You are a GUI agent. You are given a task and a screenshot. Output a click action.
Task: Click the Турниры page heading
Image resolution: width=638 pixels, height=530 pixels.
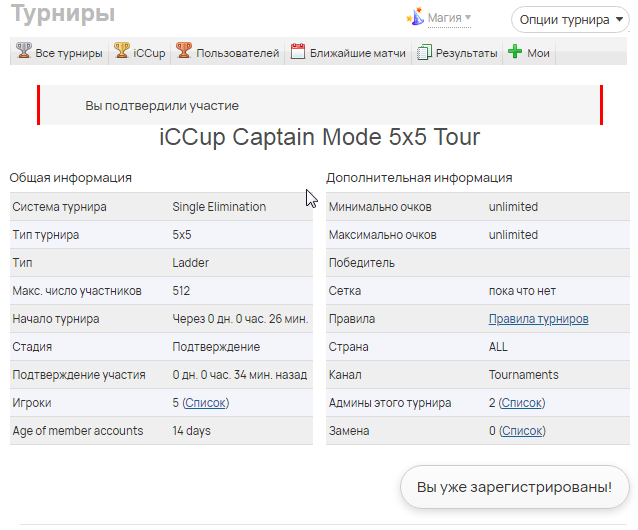tap(63, 14)
